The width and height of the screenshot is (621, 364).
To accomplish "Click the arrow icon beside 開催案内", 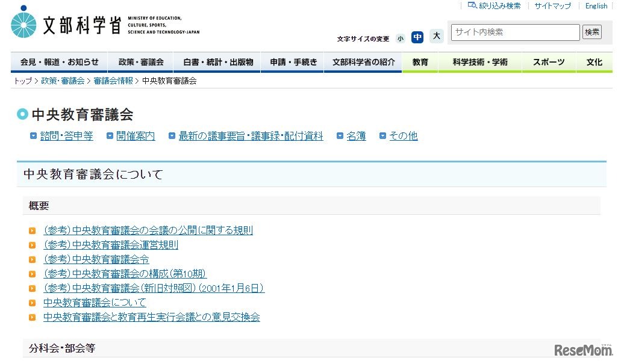I will (x=108, y=136).
